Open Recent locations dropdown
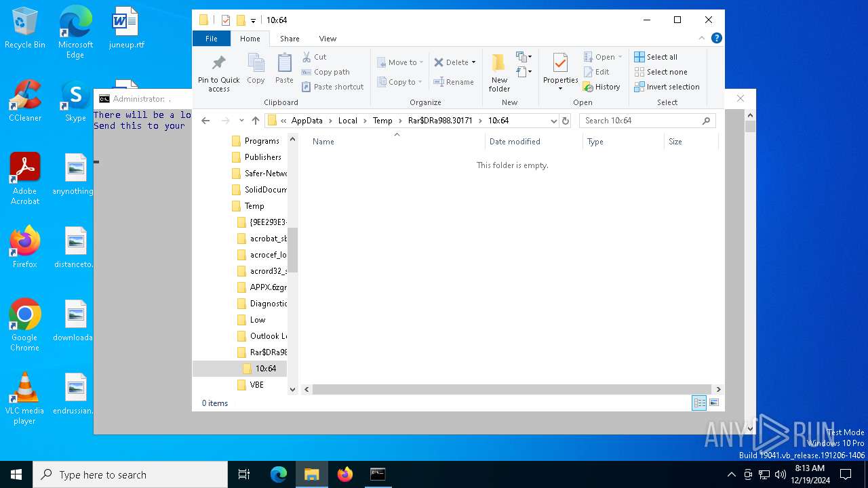 (x=241, y=121)
